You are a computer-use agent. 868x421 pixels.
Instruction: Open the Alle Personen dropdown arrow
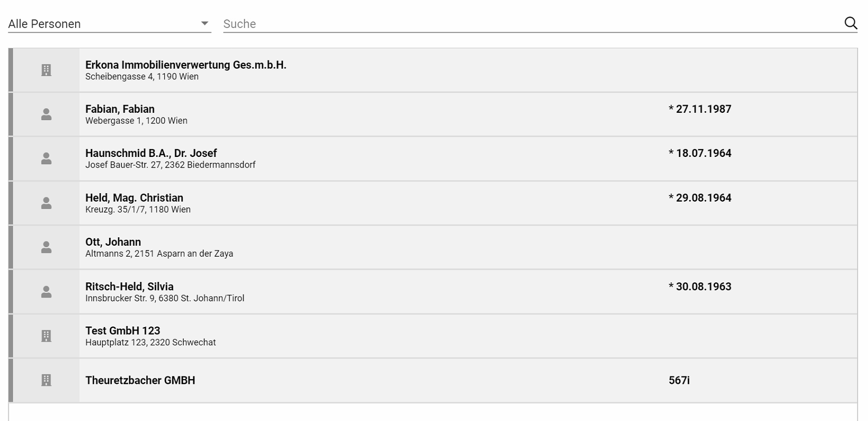(x=205, y=24)
